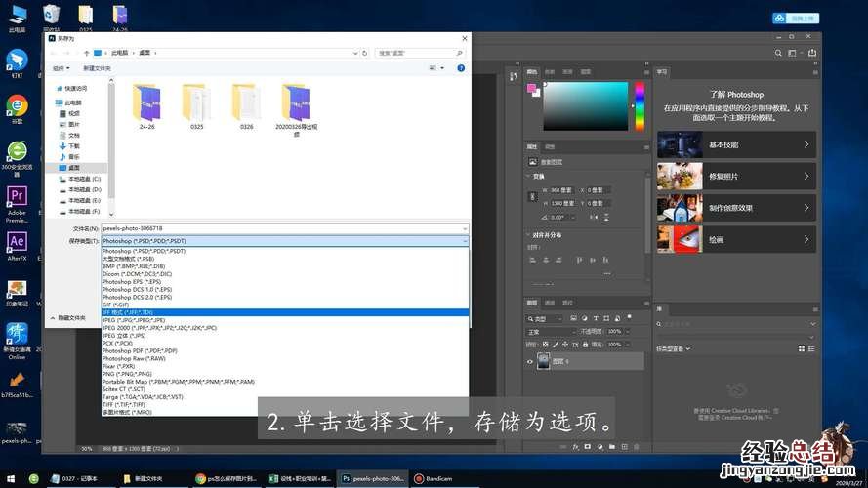Go up one folder level arrow
Image resolution: width=868 pixels, height=488 pixels.
click(x=87, y=53)
